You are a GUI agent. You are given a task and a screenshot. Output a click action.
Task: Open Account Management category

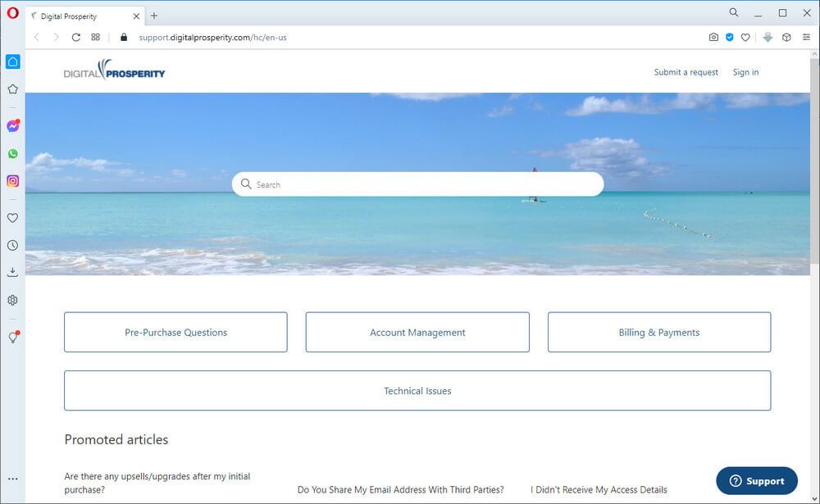[x=417, y=332]
